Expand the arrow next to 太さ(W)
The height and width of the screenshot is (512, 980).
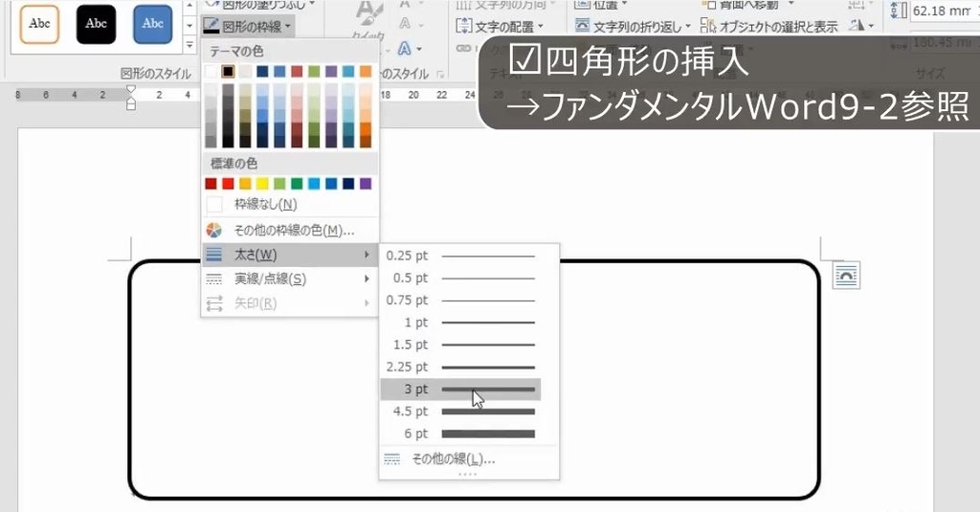(x=367, y=255)
